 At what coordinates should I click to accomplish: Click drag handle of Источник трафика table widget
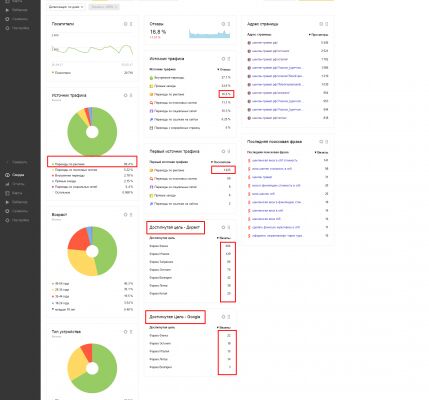click(229, 59)
